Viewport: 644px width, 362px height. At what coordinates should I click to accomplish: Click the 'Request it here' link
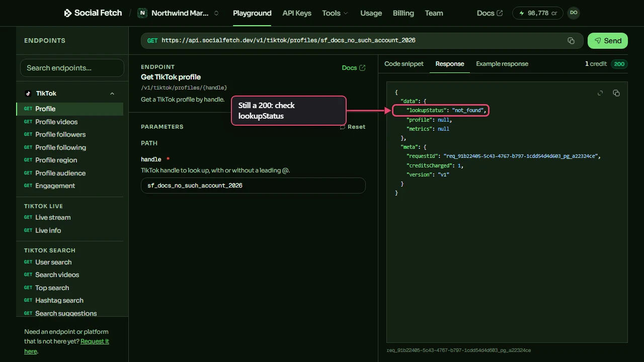(95, 341)
